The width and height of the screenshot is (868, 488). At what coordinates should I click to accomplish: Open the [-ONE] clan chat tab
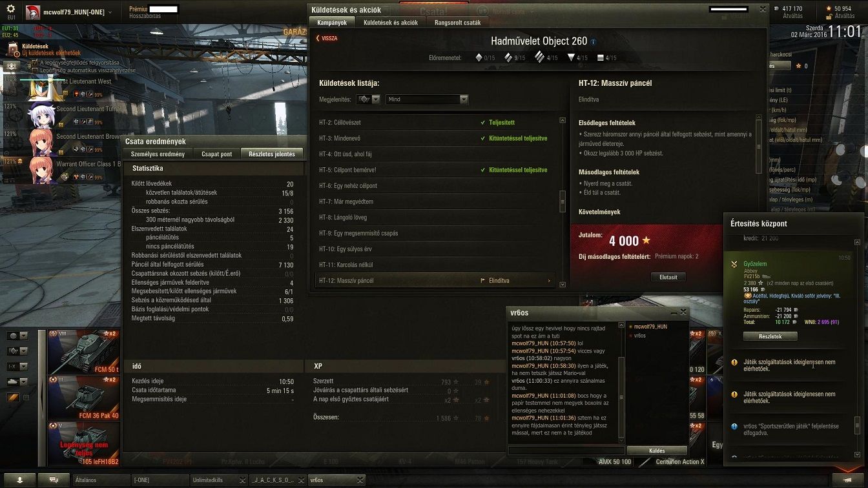click(160, 480)
